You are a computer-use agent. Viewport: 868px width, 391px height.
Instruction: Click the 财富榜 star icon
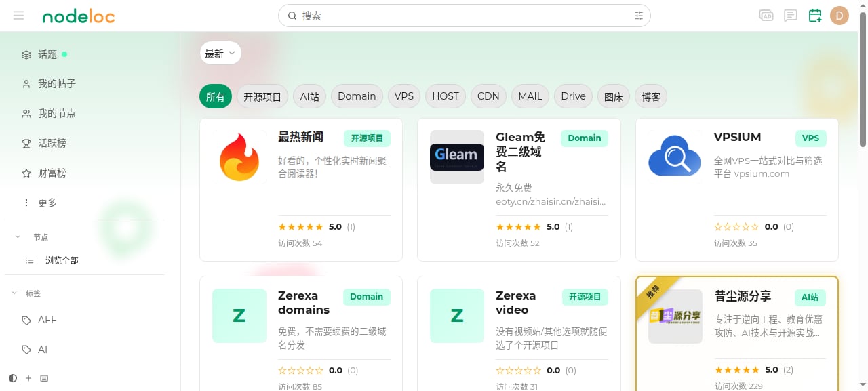(26, 173)
